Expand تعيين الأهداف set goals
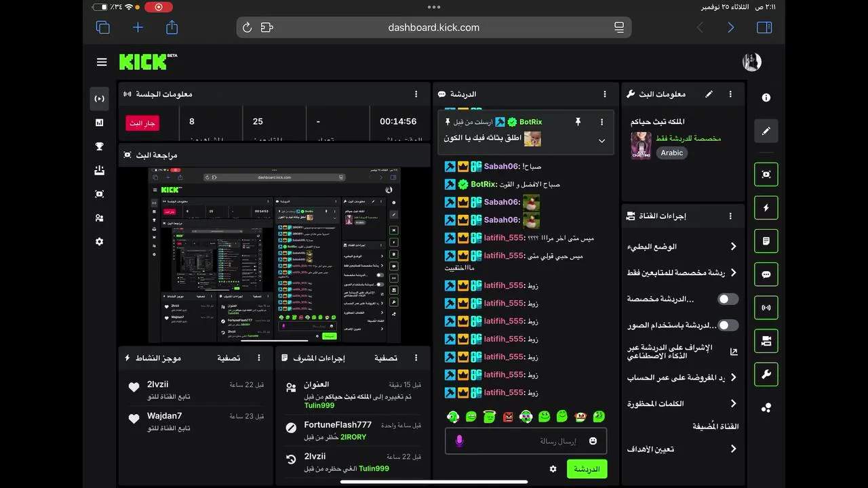 (733, 449)
